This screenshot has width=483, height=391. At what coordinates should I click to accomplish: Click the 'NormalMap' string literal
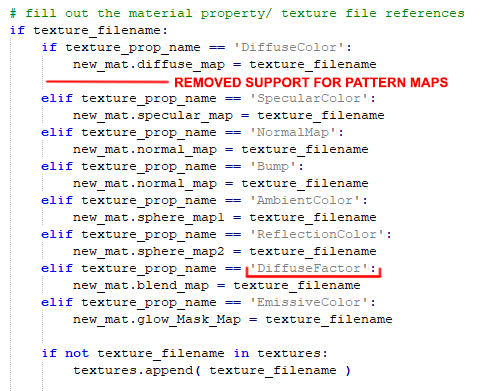point(293,132)
